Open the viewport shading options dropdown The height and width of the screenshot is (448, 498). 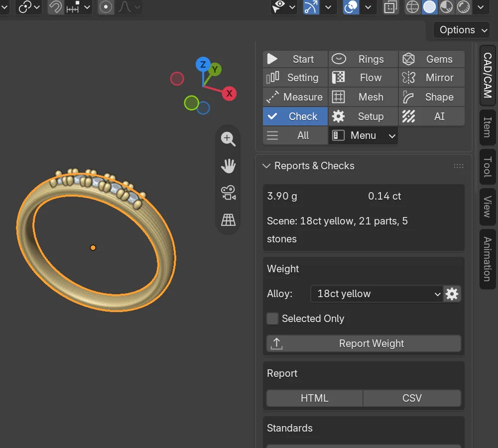481,7
